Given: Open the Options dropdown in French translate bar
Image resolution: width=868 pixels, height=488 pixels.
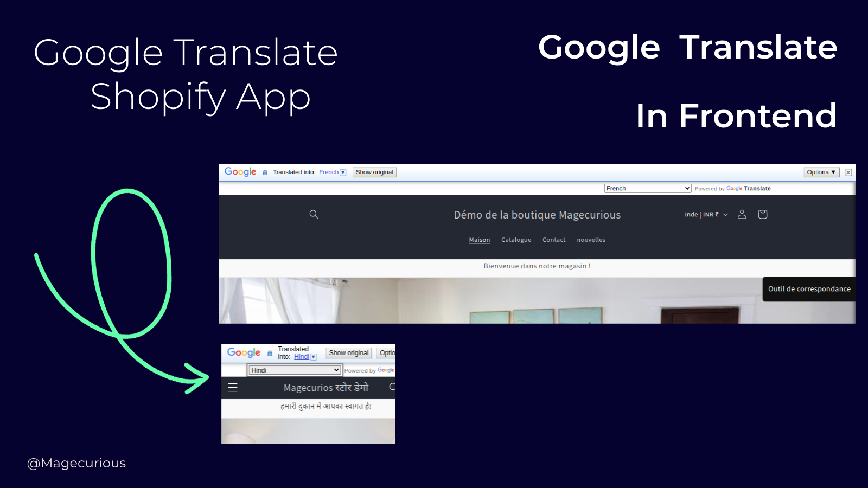Looking at the screenshot, I should click(x=821, y=172).
